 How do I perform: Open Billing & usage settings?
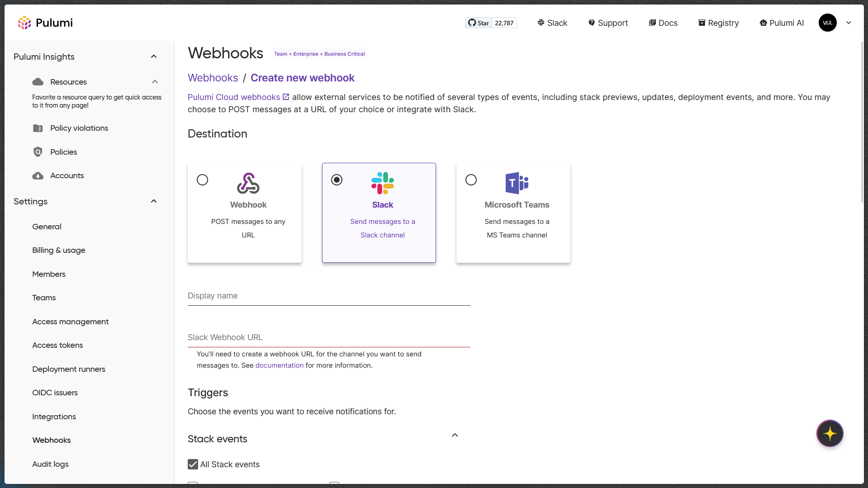pos(59,250)
